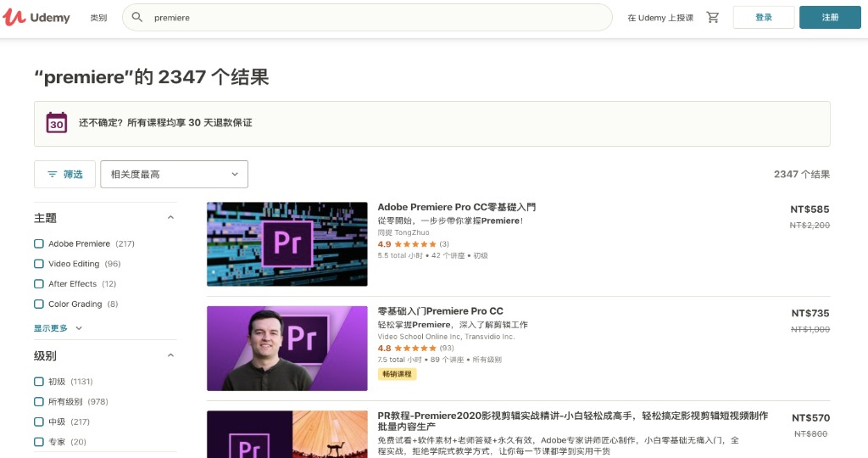This screenshot has height=458, width=868.
Task: Click instructor name 同捉 TongZhuo
Action: point(403,232)
